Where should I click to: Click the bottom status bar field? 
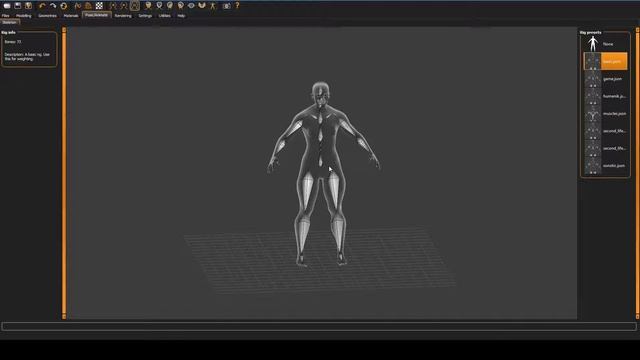point(319,326)
